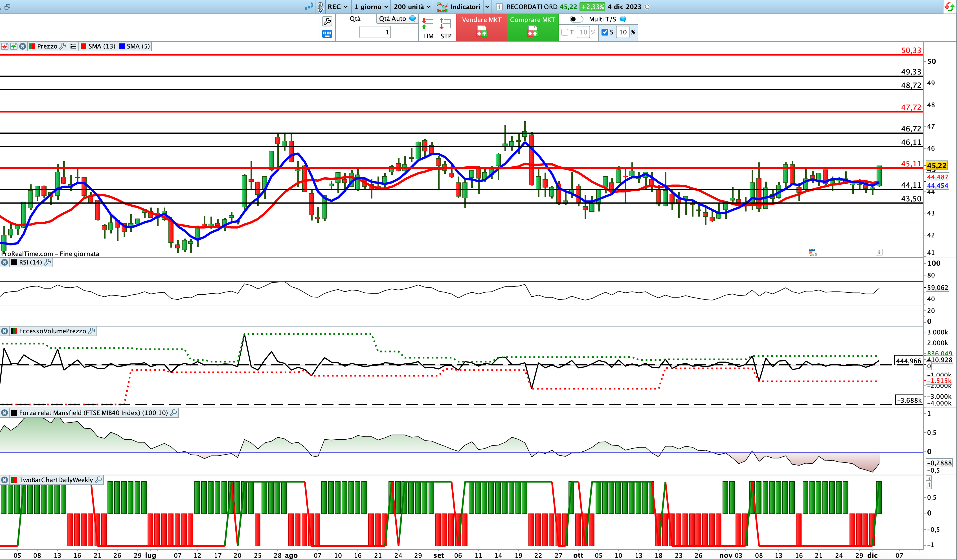The height and width of the screenshot is (560, 957).
Task: Click the 444,966 volume value label
Action: [909, 361]
